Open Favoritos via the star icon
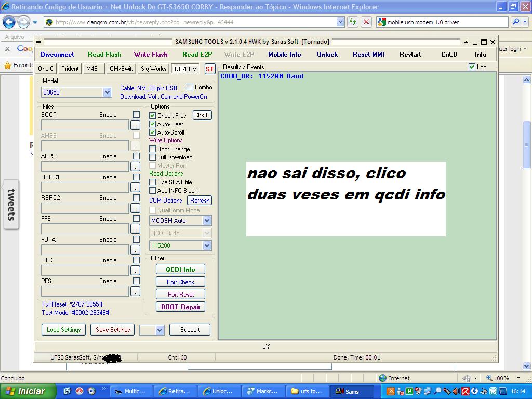 (7, 65)
